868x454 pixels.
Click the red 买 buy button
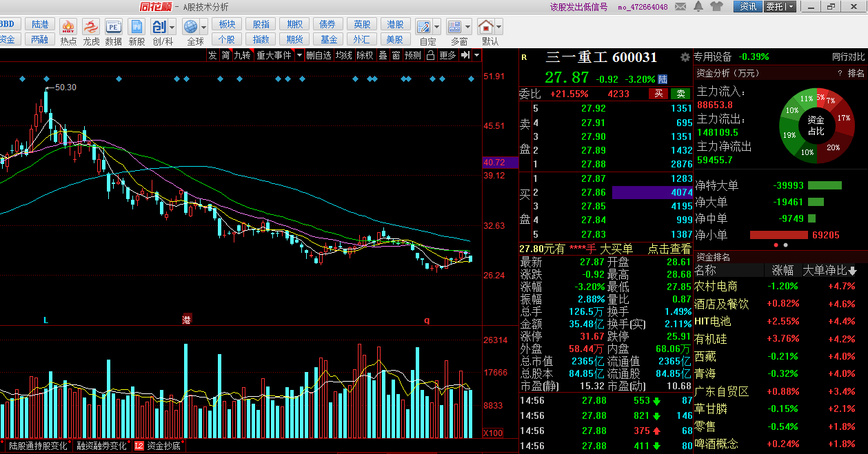coord(658,94)
